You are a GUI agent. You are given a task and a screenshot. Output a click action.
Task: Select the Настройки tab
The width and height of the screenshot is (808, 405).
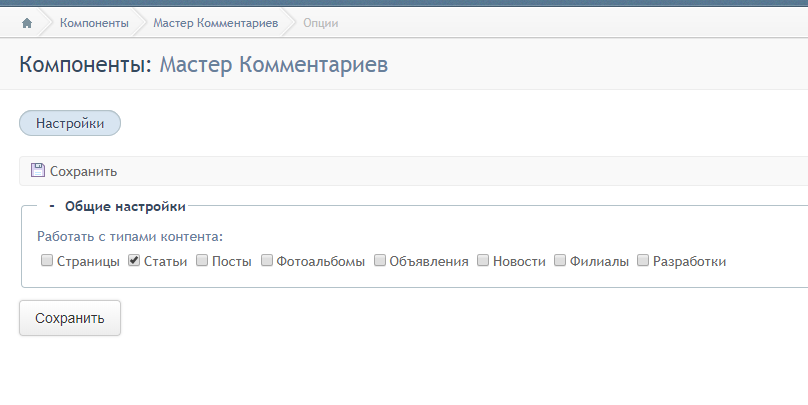[x=70, y=123]
